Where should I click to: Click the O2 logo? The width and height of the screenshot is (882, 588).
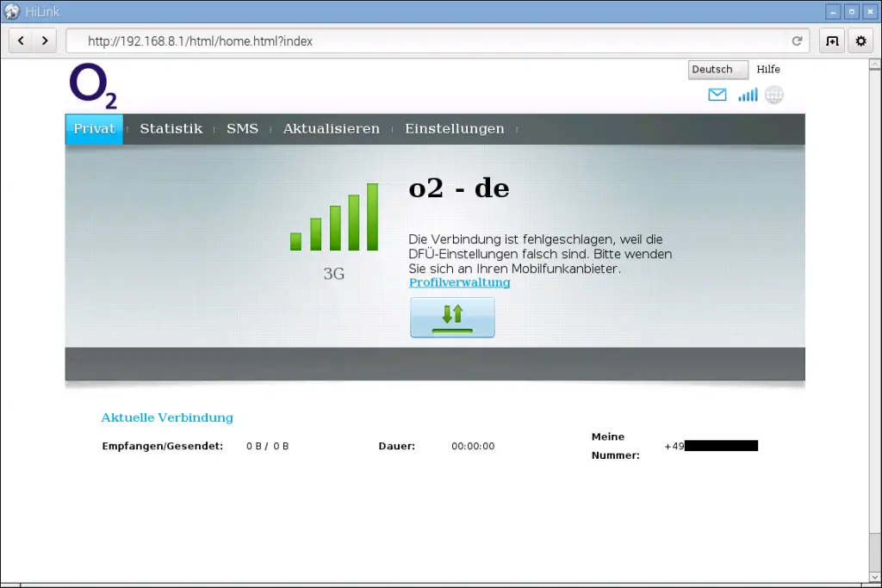tap(93, 85)
